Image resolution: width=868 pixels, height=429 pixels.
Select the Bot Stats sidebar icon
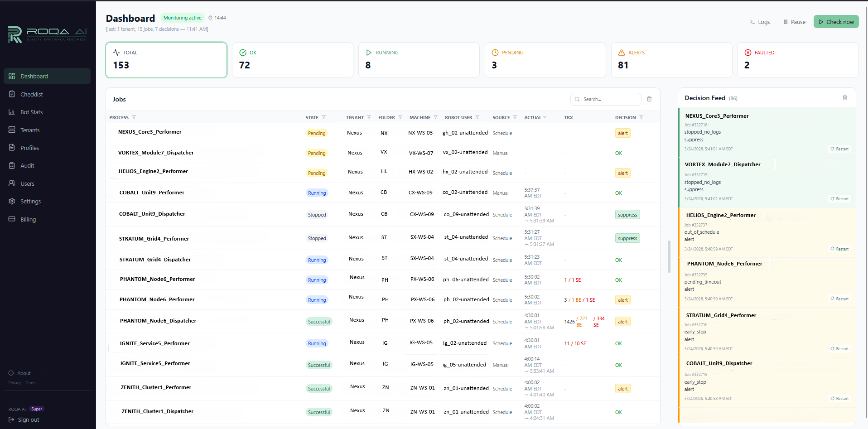click(x=11, y=112)
